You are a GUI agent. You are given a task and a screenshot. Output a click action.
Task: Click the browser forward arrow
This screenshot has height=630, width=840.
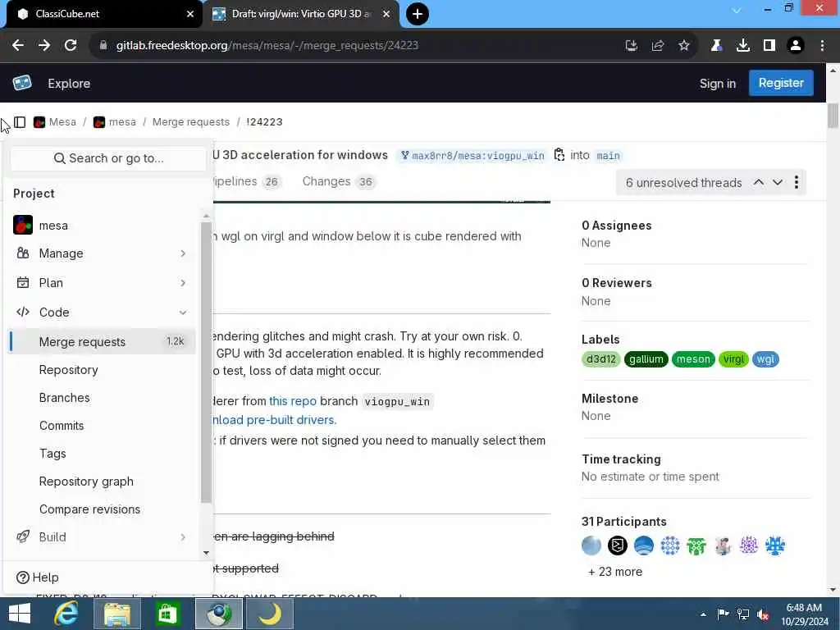44,46
